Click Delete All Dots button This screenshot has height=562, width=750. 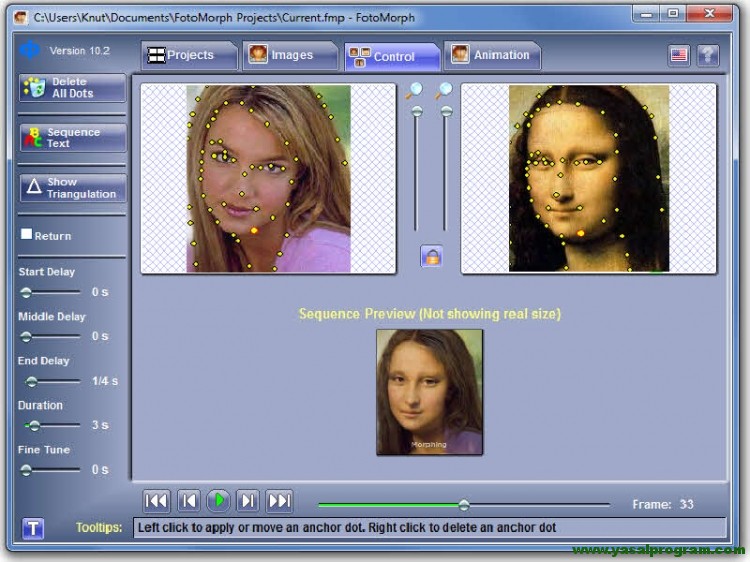click(x=73, y=88)
